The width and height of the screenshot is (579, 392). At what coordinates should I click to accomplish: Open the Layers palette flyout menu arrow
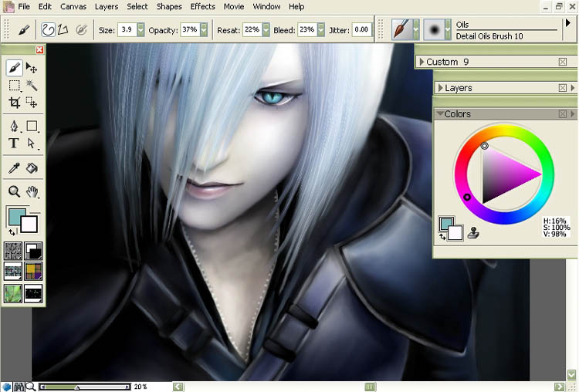click(573, 88)
